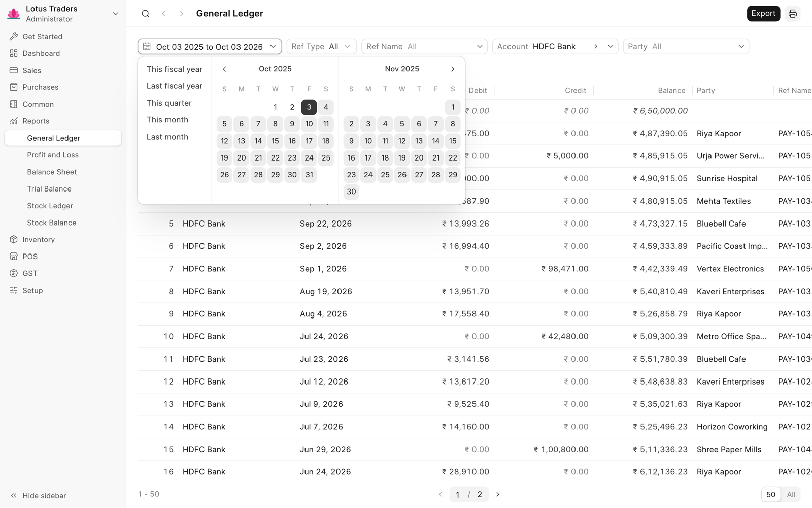
Task: Expand the Account HDFC Bank dropdown
Action: [611, 47]
